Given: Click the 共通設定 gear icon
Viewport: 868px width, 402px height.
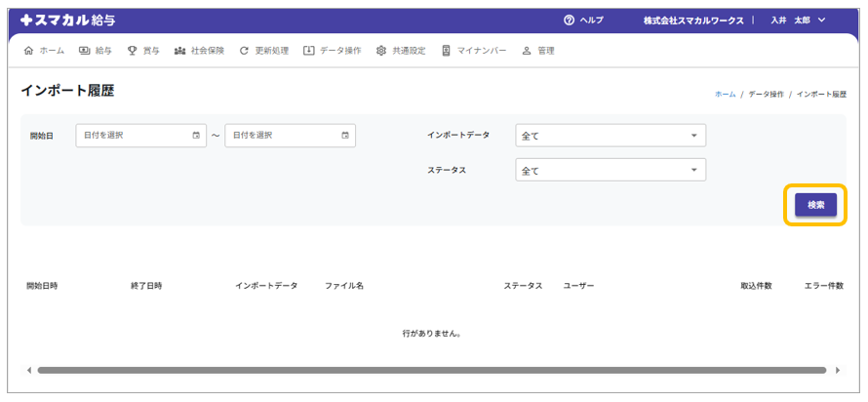Looking at the screenshot, I should 381,51.
